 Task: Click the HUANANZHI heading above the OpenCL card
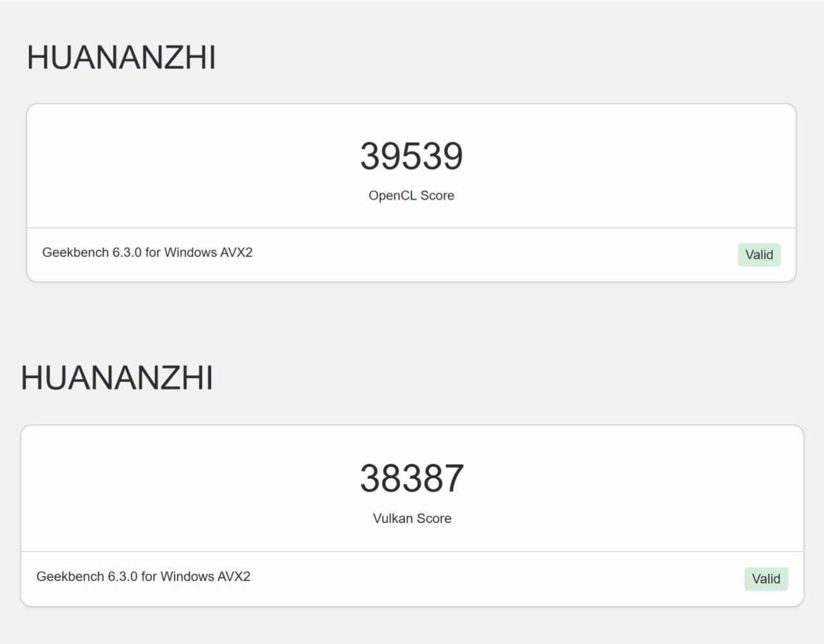click(121, 57)
